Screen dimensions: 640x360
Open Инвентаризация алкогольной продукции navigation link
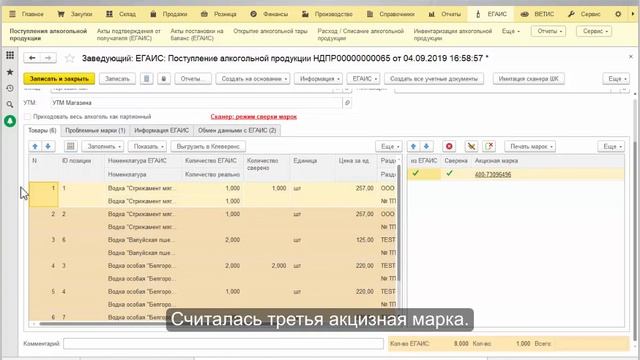click(453, 35)
